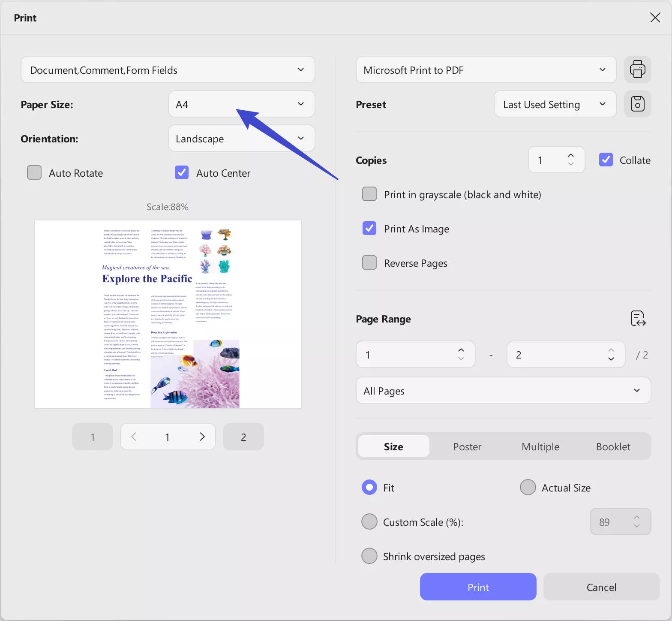672x621 pixels.
Task: Click the Print dialog title
Action: pyautogui.click(x=25, y=18)
